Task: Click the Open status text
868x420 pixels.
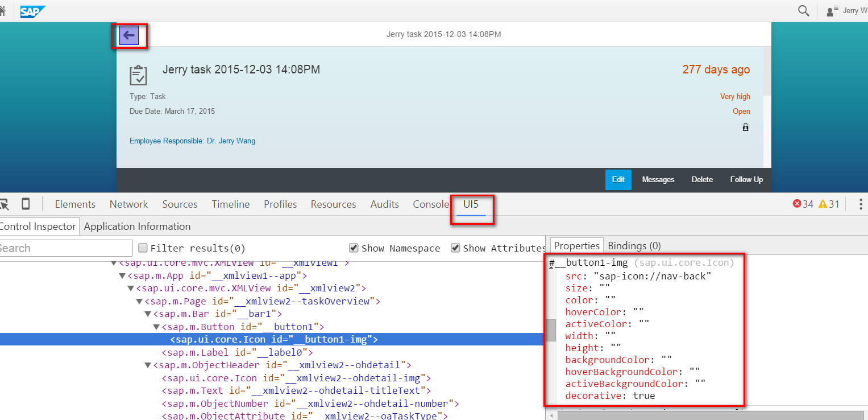Action: click(x=741, y=111)
